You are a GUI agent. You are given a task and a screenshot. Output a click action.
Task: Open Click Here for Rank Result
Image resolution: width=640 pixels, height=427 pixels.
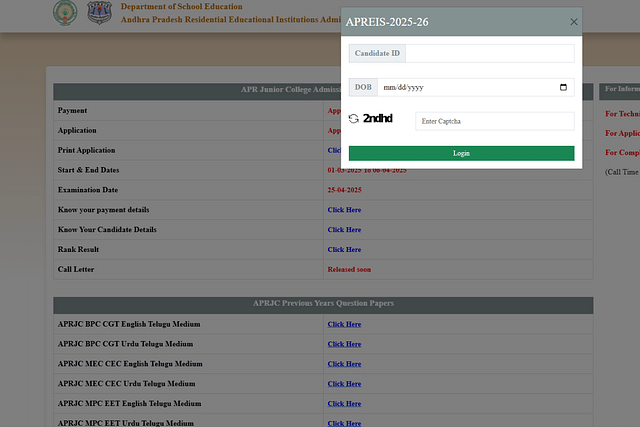[x=344, y=249]
